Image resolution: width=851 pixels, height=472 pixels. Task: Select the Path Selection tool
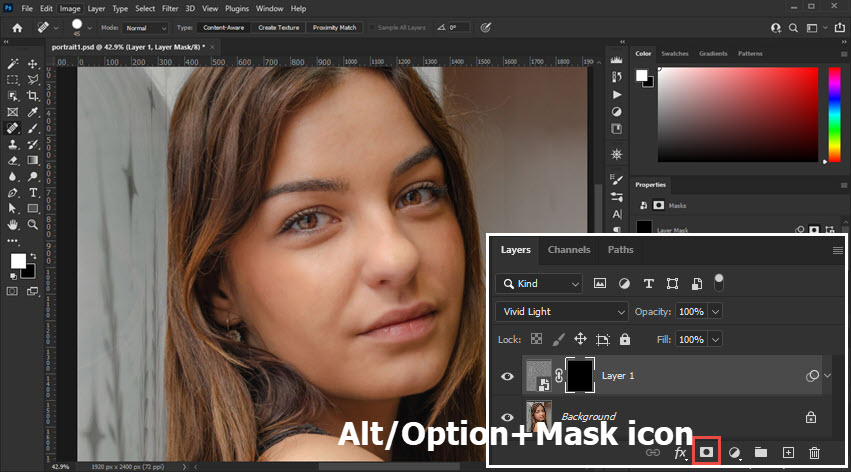tap(12, 208)
